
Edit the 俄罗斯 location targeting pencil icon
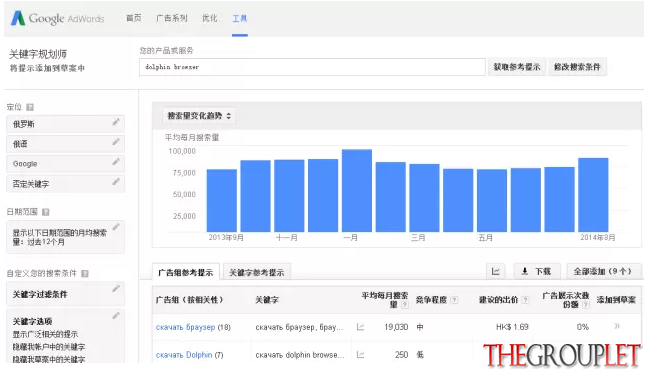pyautogui.click(x=116, y=122)
